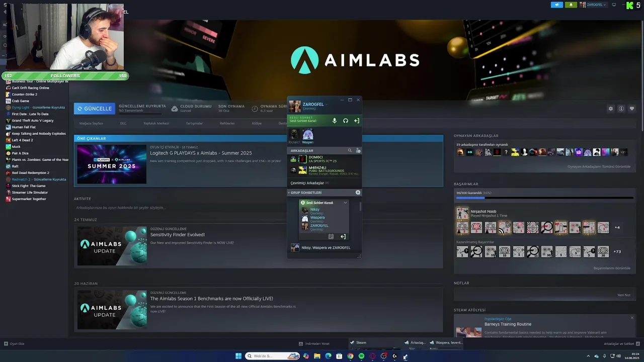644x362 pixels.
Task: Open Steam announcements megaphone button
Action: [557, 5]
